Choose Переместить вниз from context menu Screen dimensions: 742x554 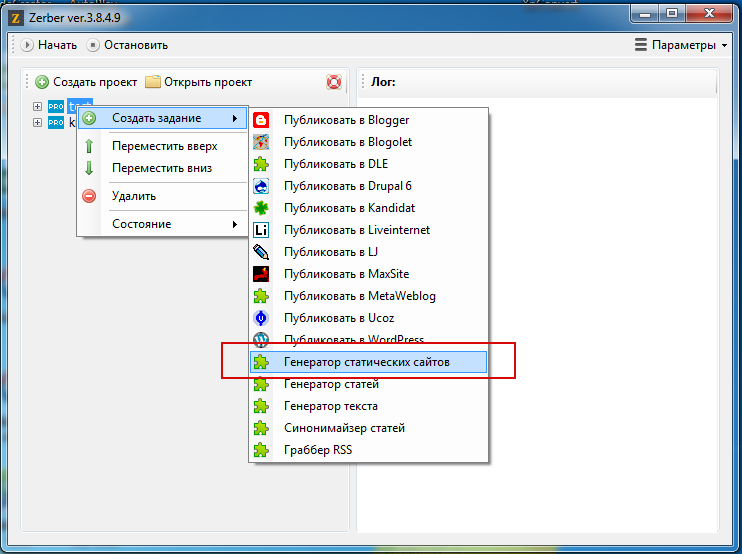tap(163, 168)
